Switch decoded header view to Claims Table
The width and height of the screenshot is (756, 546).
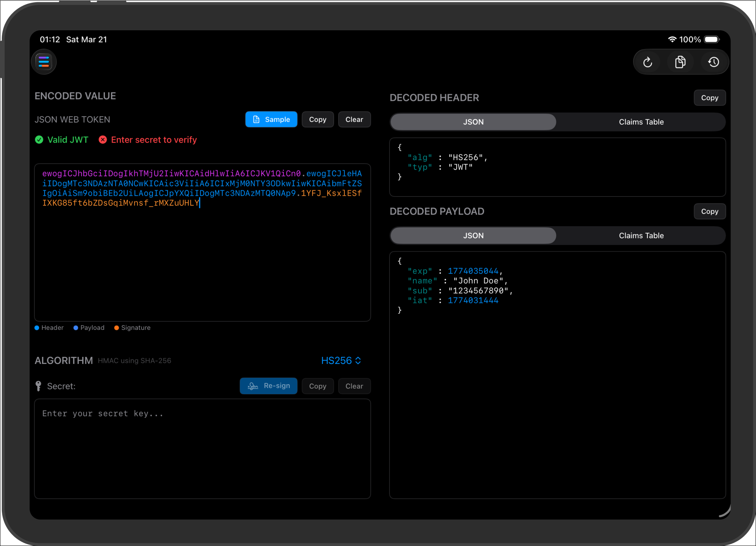641,122
